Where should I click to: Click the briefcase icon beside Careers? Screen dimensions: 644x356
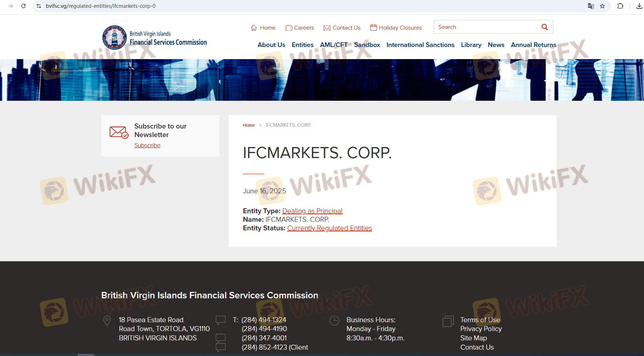coord(289,28)
